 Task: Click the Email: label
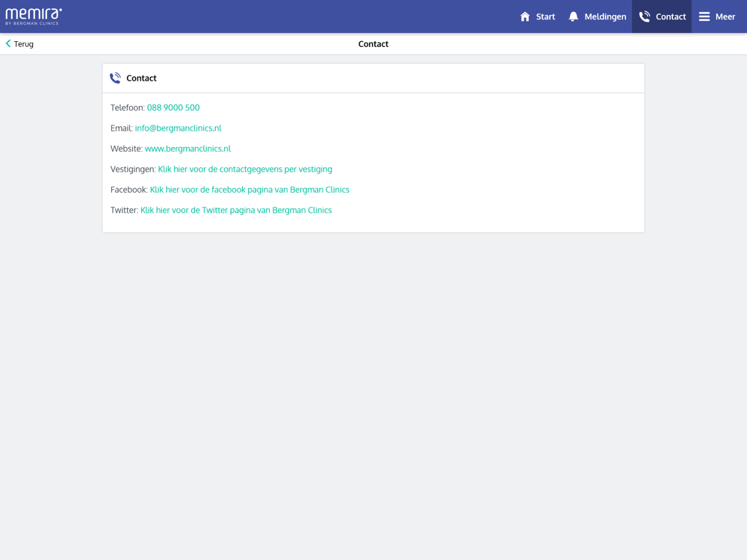click(122, 128)
